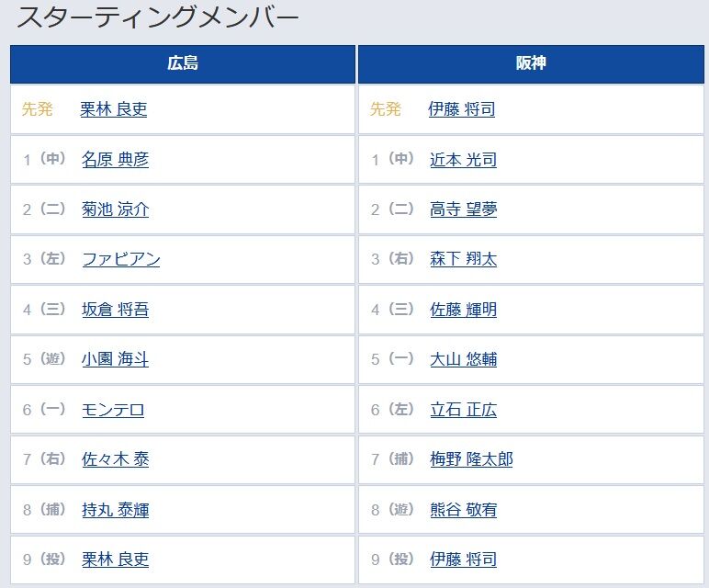Open first baseman 大山 悠輔 page

point(463,359)
